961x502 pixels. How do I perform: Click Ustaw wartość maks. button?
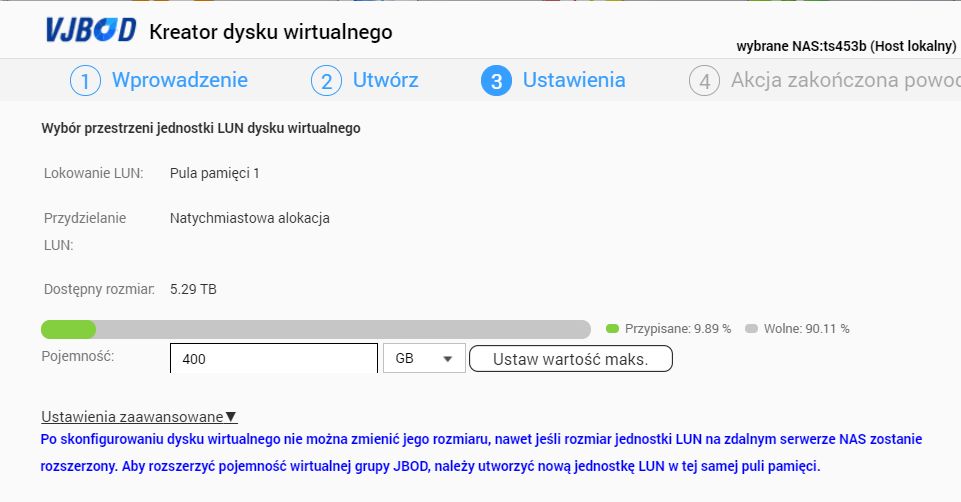(571, 359)
